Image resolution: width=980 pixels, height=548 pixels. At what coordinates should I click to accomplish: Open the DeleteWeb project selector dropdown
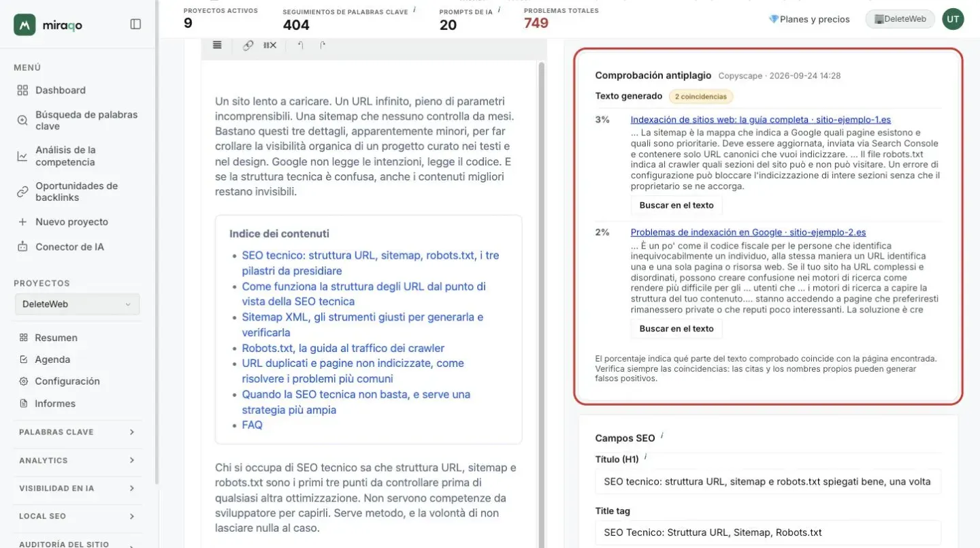pos(77,304)
